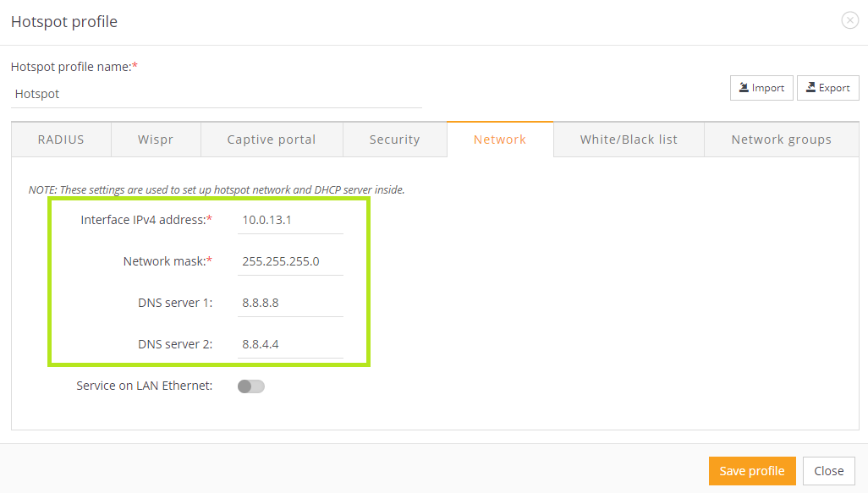Click the Service on LAN Ethernet label
This screenshot has width=868, height=493.
click(x=144, y=386)
